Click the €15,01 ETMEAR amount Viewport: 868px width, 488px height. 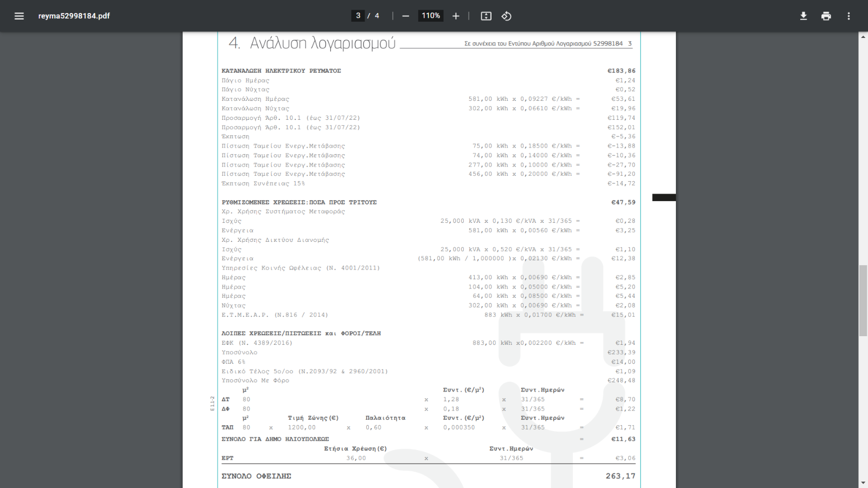click(x=623, y=314)
